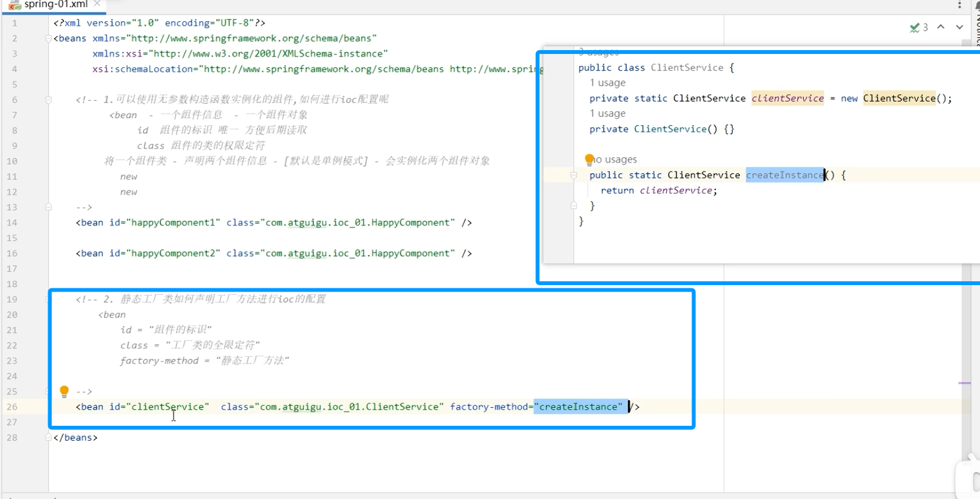The image size is (980, 499).
Task: Click line number 1 in the gutter
Action: tap(15, 23)
